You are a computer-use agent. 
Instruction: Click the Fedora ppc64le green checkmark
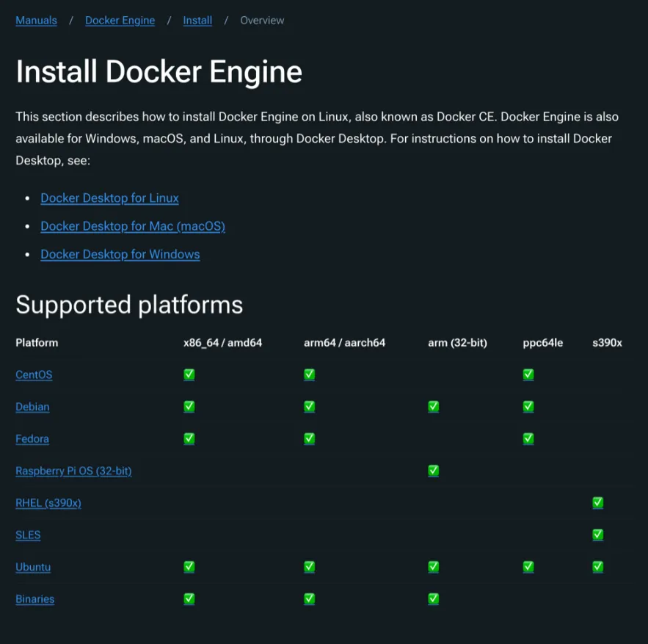[x=528, y=438]
